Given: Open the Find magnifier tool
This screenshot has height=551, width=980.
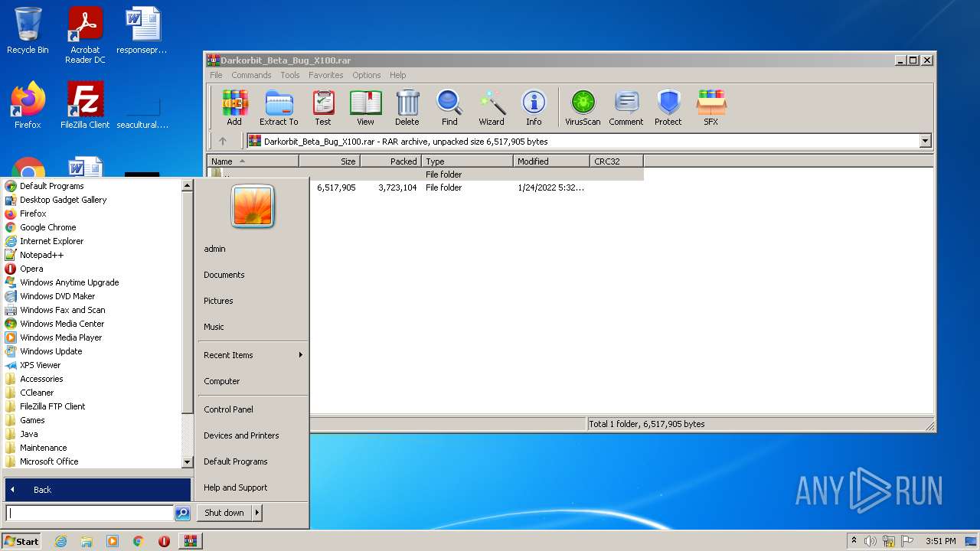Looking at the screenshot, I should 449,107.
